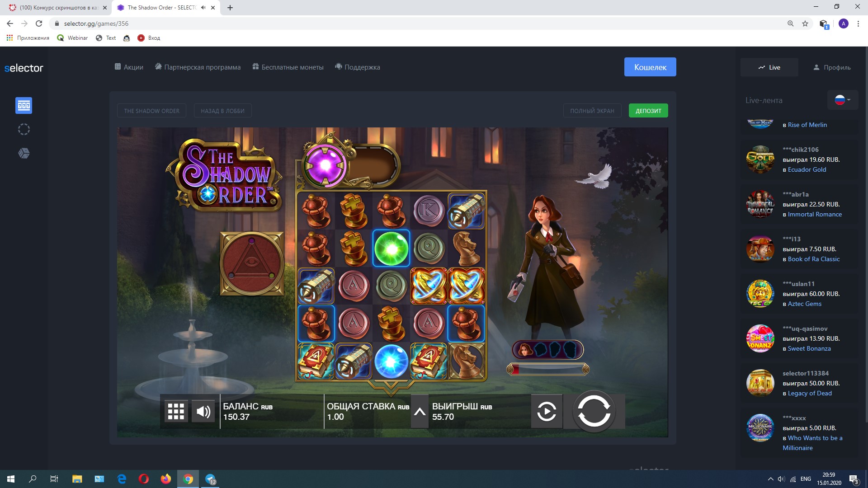Open the Профиль tab
Screen dimensions: 868x488
[x=832, y=67]
